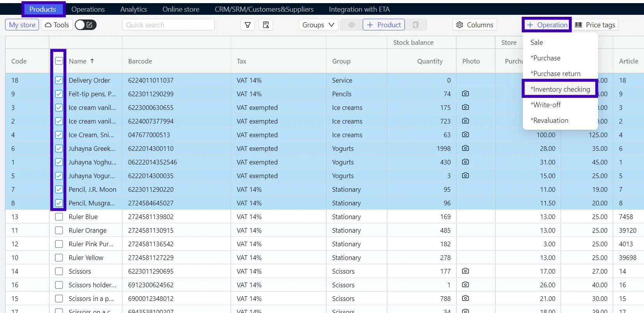The height and width of the screenshot is (313, 644).
Task: Open the Columns settings
Action: coord(475,25)
